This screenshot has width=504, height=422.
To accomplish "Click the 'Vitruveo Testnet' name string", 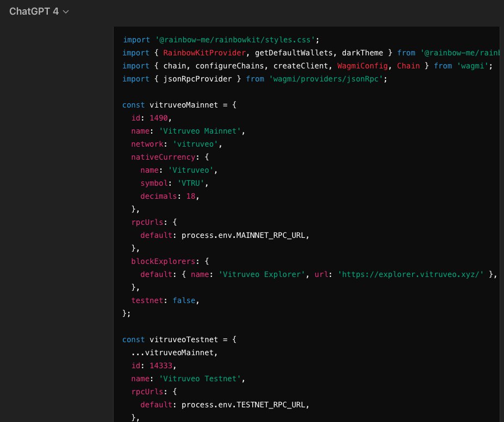I will 200,379.
